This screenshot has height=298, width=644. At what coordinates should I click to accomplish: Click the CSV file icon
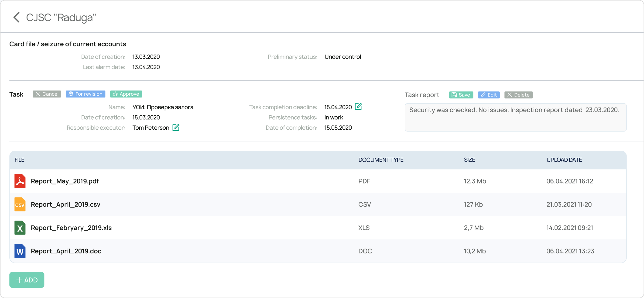click(x=20, y=204)
